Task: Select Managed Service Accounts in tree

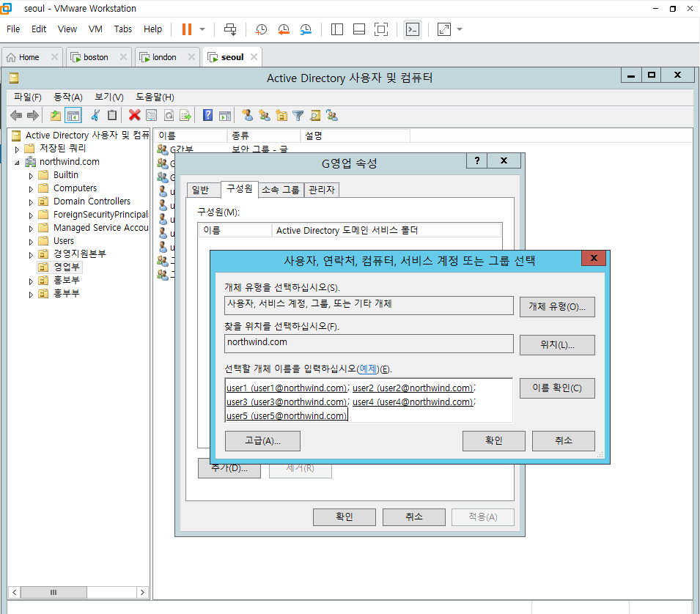Action: point(101,228)
